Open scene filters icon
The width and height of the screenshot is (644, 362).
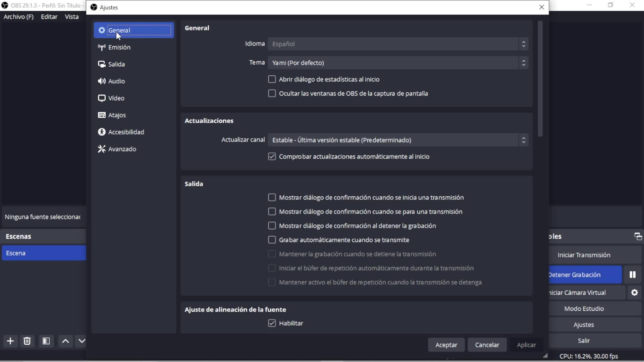pyautogui.click(x=46, y=341)
